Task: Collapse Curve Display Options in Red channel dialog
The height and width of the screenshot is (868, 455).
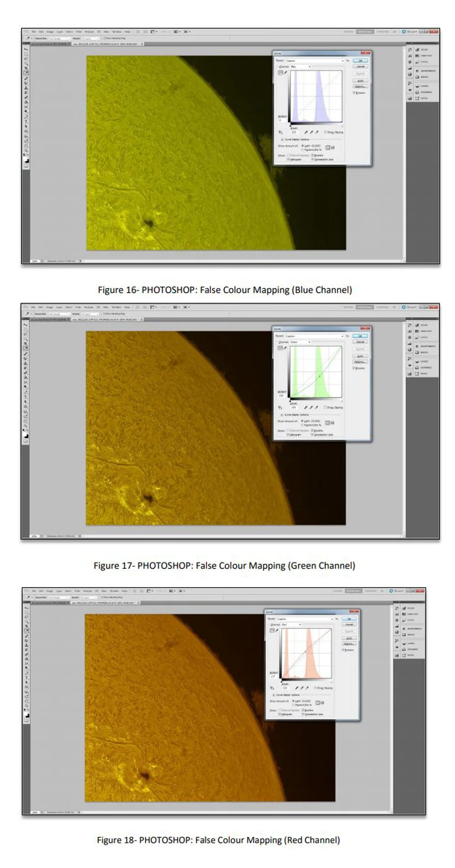Action: (273, 695)
